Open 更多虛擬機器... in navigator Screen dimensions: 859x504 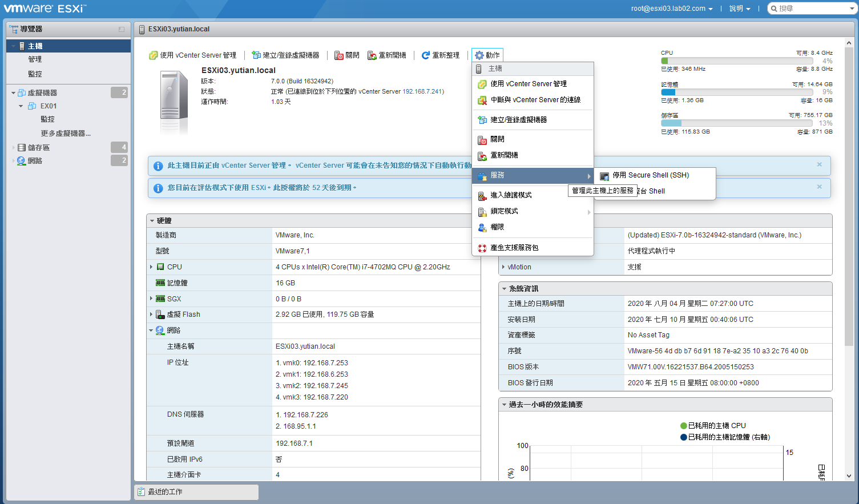[66, 134]
